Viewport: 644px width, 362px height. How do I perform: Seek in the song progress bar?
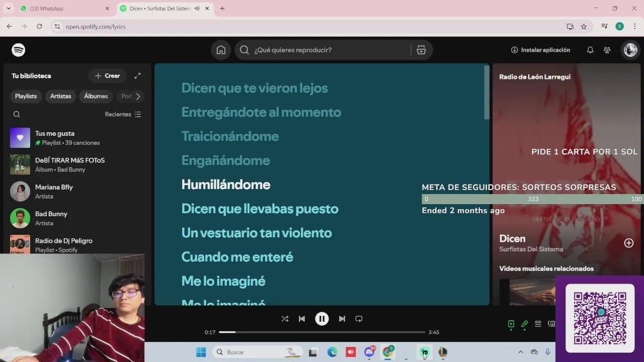[x=322, y=332]
